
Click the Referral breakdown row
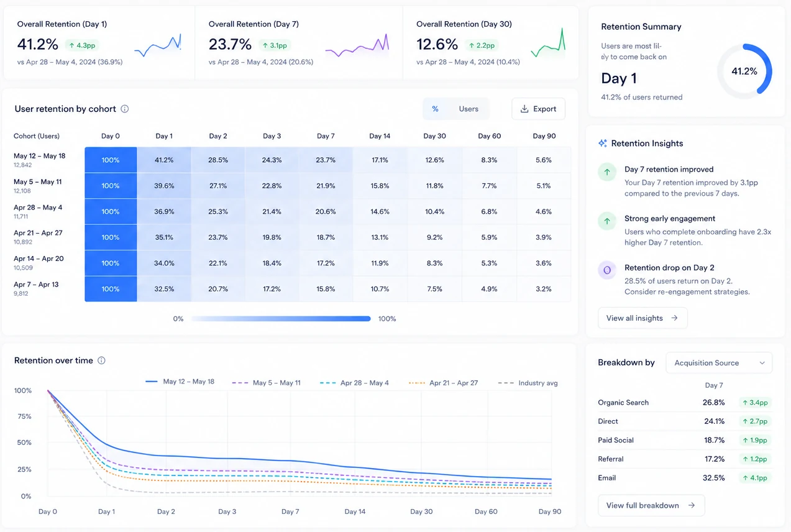(x=685, y=459)
